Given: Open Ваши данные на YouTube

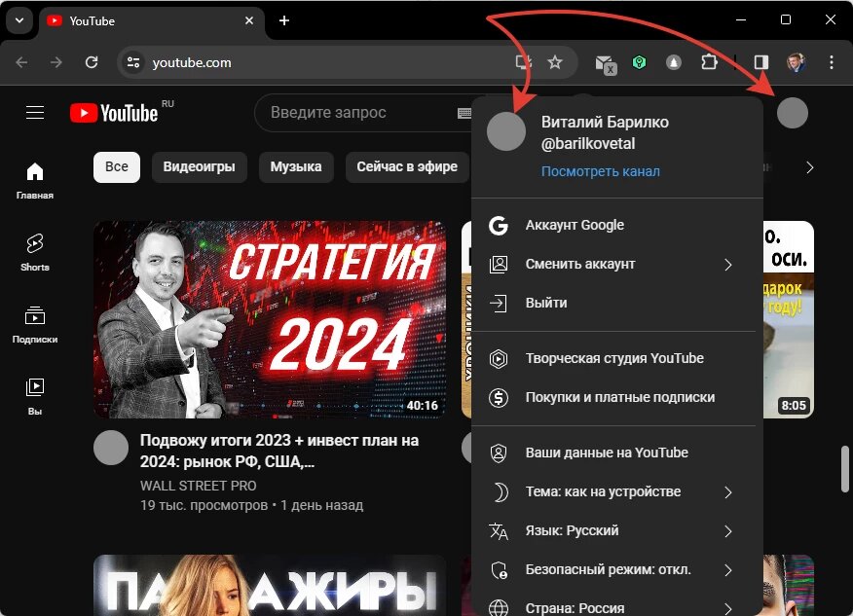Looking at the screenshot, I should [606, 453].
